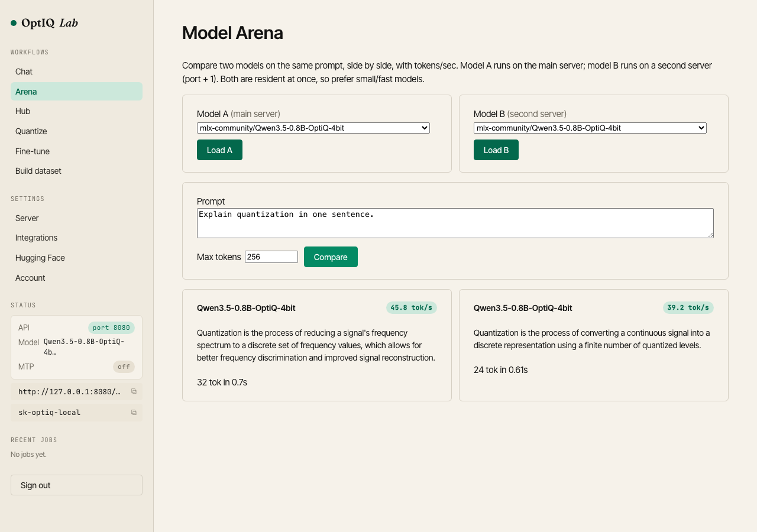Copy the sk-optiq-local API key
757x532 pixels.
[134, 413]
